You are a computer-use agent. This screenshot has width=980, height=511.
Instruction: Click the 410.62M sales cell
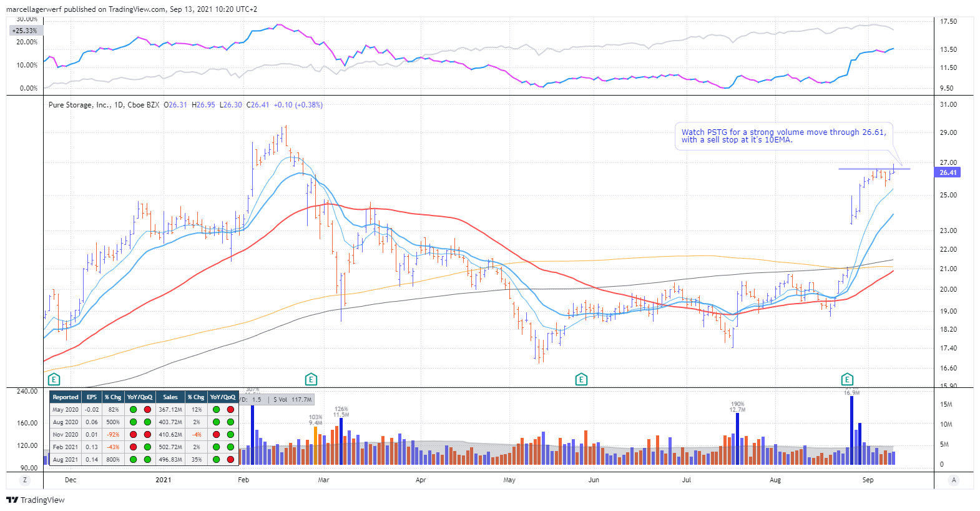click(x=170, y=435)
